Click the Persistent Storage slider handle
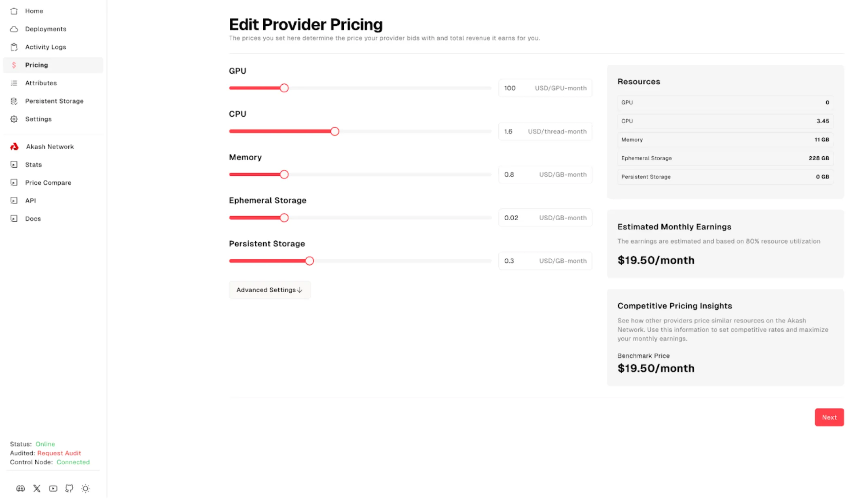This screenshot has height=502, width=868. coord(309,261)
